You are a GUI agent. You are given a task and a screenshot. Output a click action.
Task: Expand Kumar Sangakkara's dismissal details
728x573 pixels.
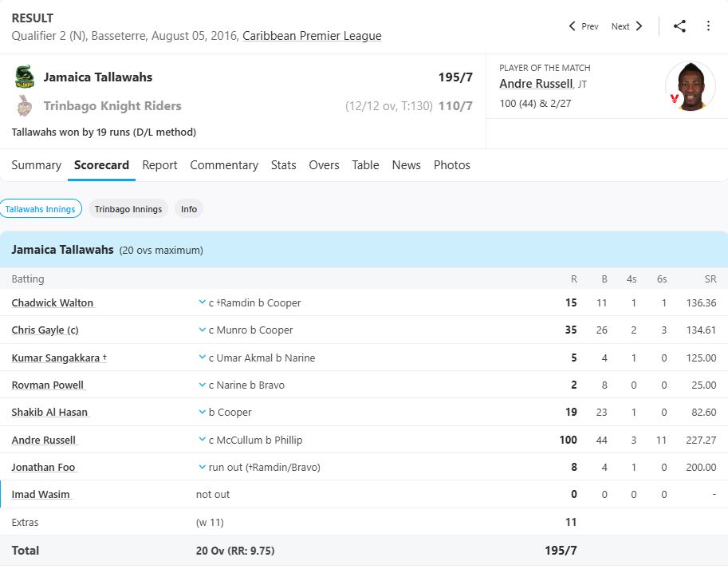[202, 357]
